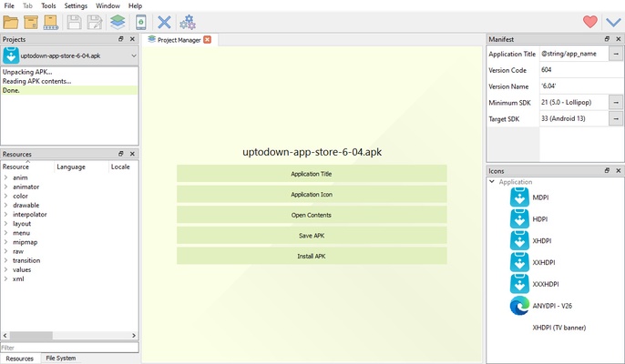Expand the xml resource folder

(6, 278)
